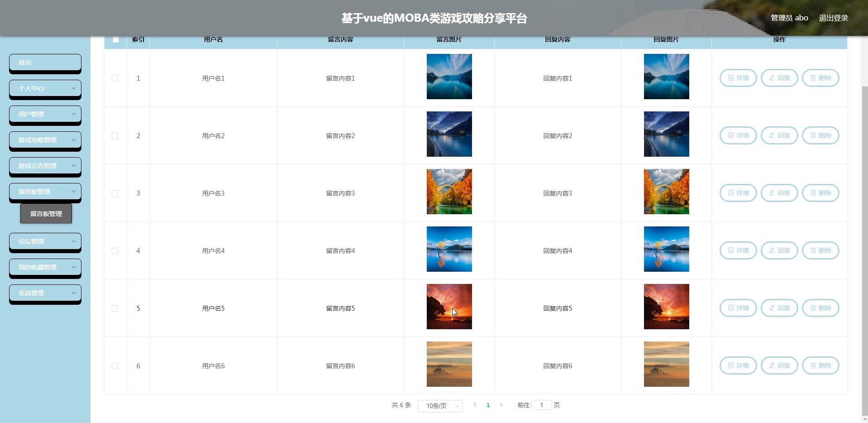Toggle the select-all checkbox in table header
Image resolution: width=868 pixels, height=423 pixels.
pyautogui.click(x=115, y=39)
